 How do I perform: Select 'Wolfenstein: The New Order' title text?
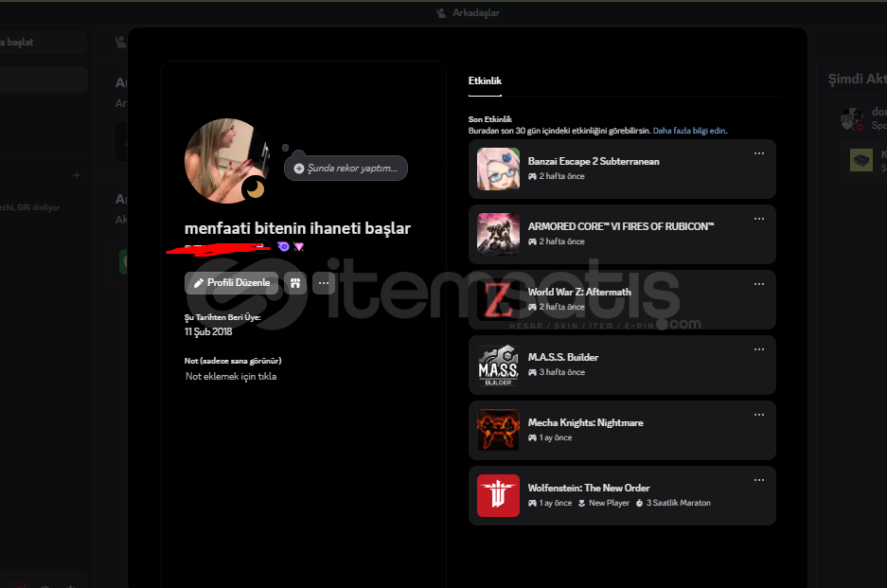click(x=588, y=488)
